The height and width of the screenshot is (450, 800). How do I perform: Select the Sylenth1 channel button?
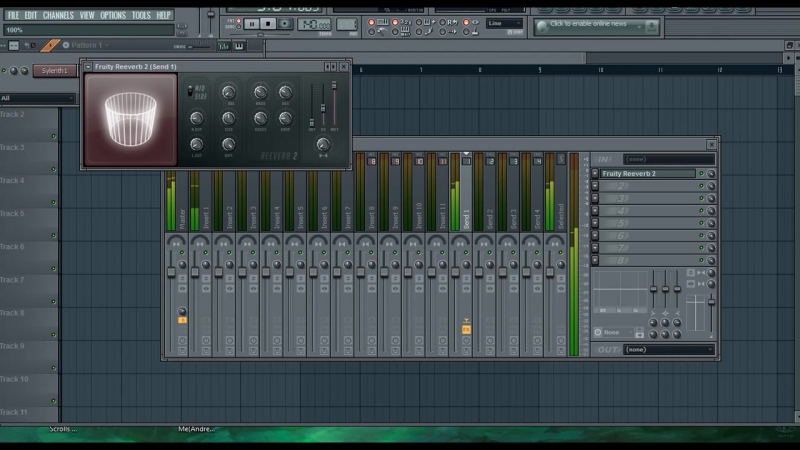tap(54, 70)
